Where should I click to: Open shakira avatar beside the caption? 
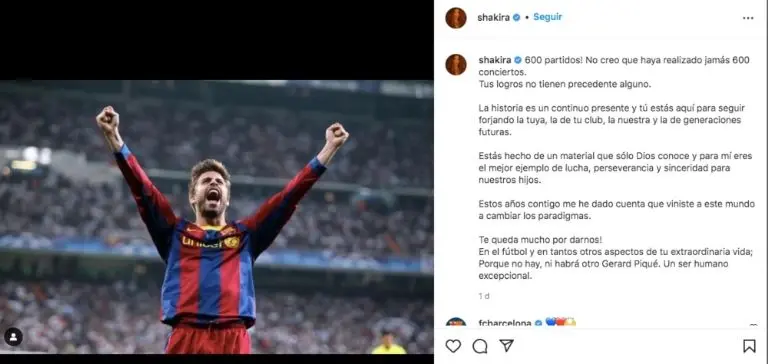(456, 65)
